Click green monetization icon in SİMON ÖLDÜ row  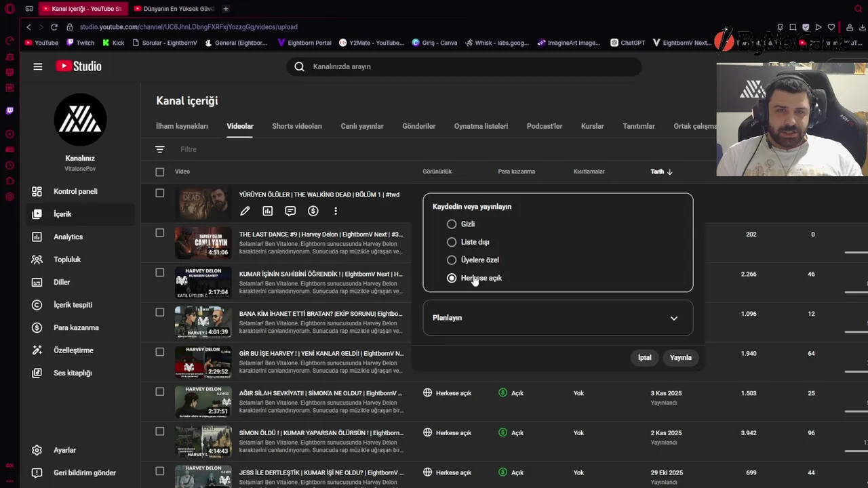502,432
